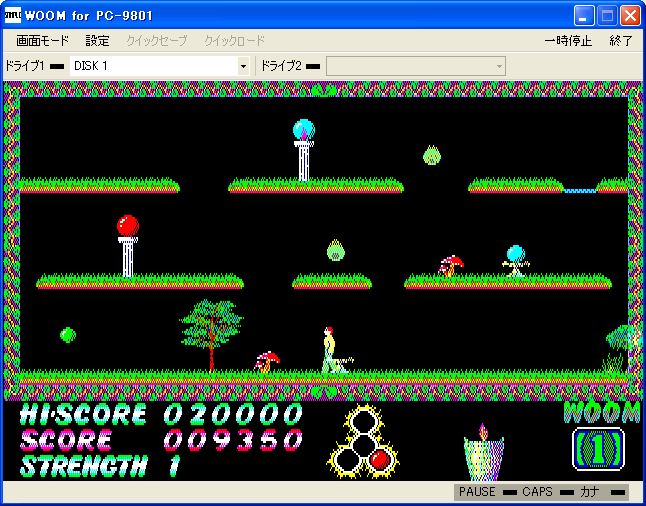Click the Drive 2 activity indicator

(x=313, y=66)
